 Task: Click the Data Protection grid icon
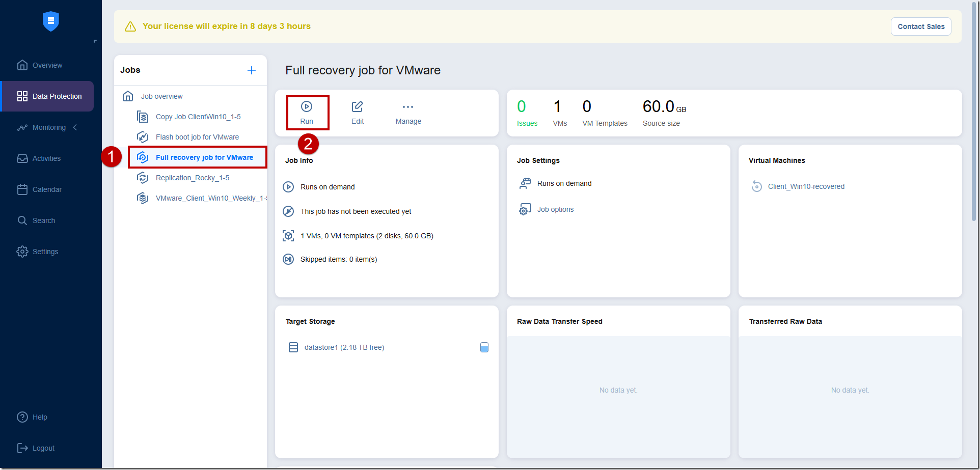click(x=22, y=96)
